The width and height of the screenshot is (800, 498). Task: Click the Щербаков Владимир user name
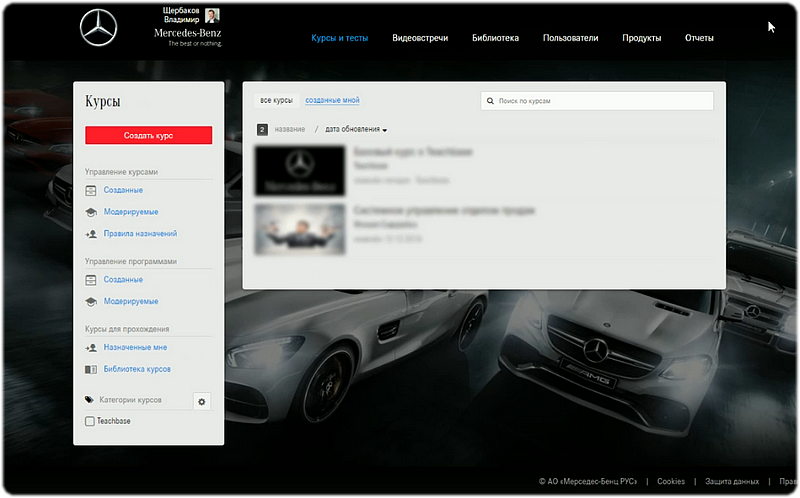coord(181,15)
